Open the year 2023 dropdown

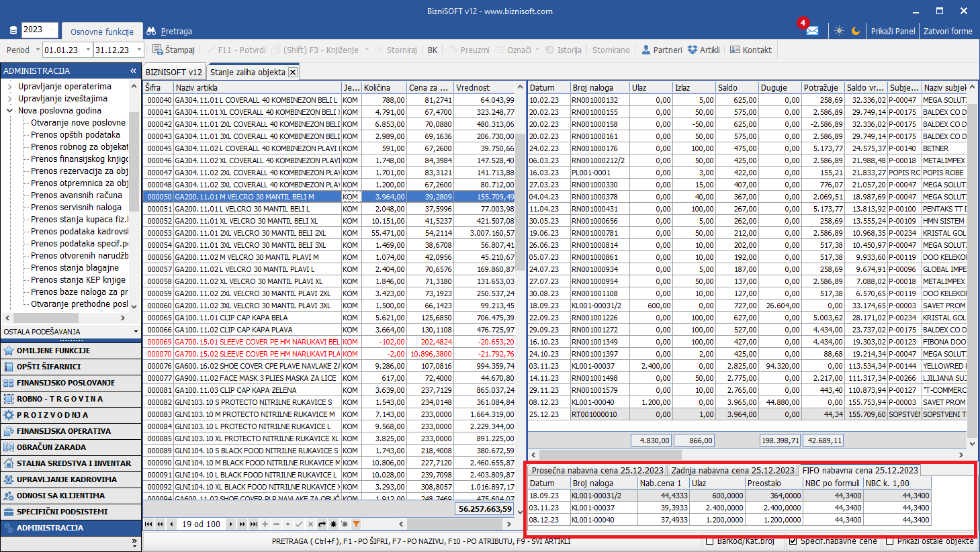[x=54, y=30]
